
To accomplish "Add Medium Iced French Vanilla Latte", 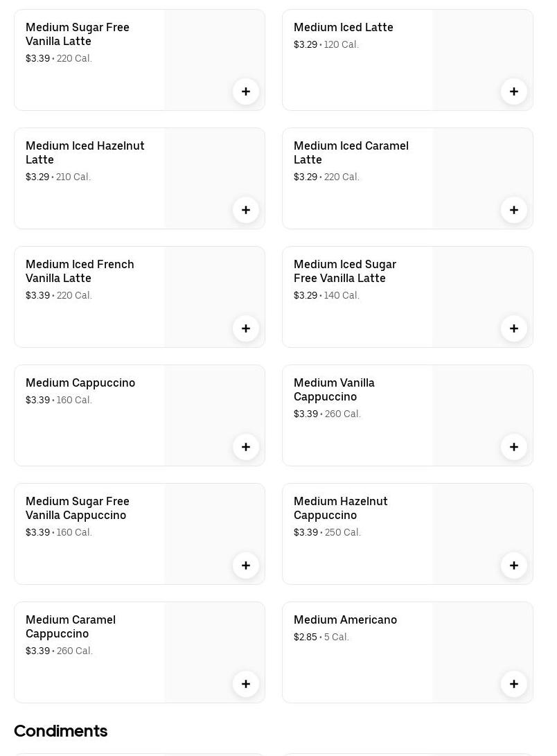I will [x=246, y=328].
